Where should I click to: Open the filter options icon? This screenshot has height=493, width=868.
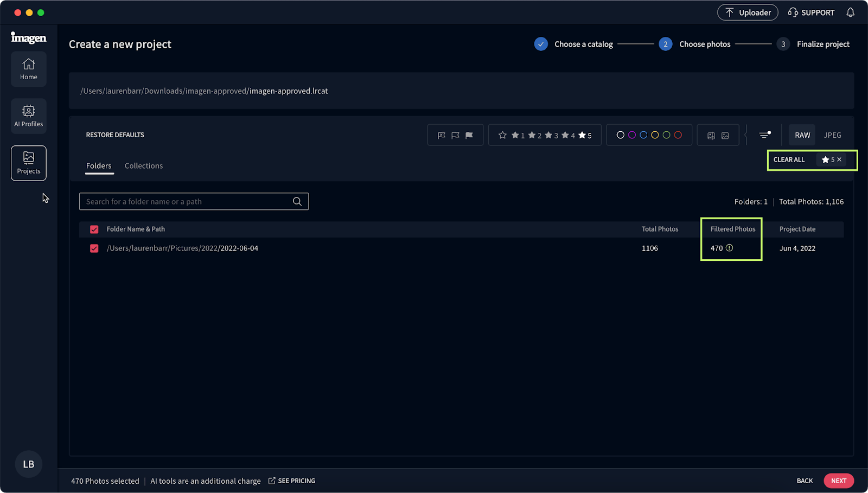(765, 135)
